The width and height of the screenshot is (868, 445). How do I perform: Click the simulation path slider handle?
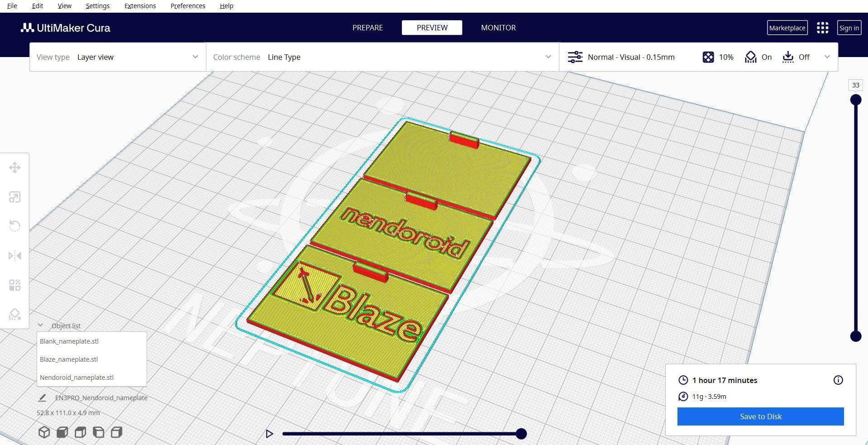[521, 434]
